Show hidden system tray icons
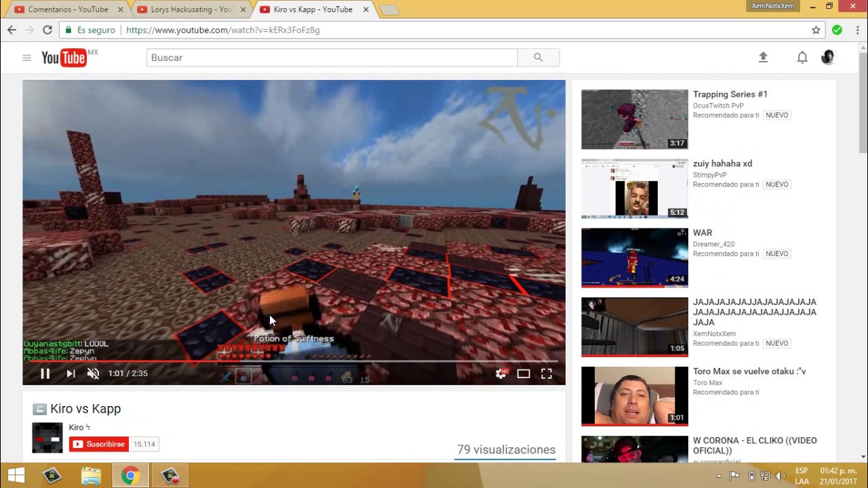868x488 pixels. (x=719, y=476)
